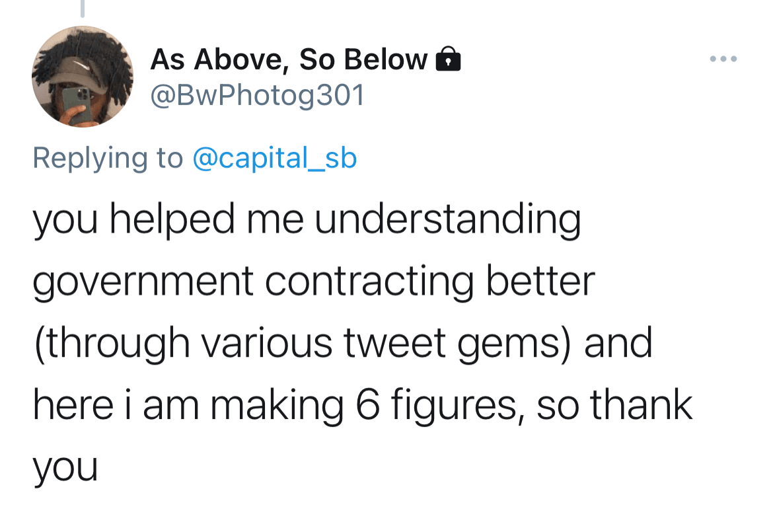Open the @capital_sb profile link
This screenshot has height=532, width=773.
click(274, 158)
